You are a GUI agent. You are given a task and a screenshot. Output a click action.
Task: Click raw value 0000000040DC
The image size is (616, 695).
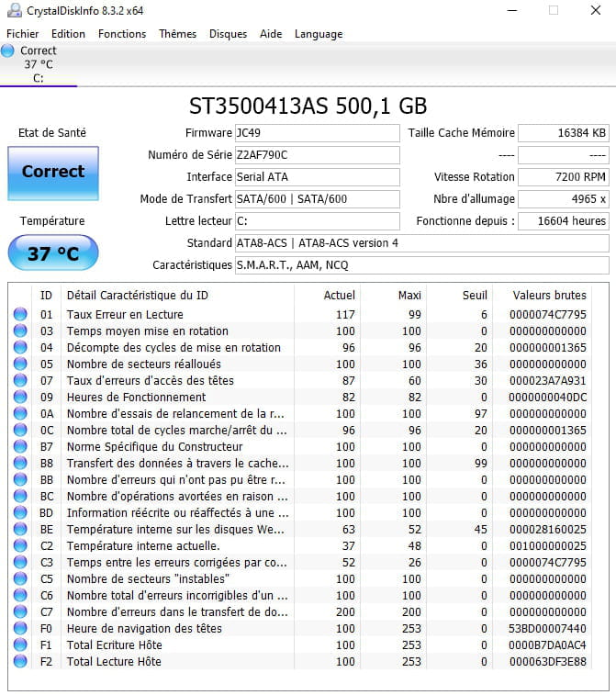pos(548,398)
